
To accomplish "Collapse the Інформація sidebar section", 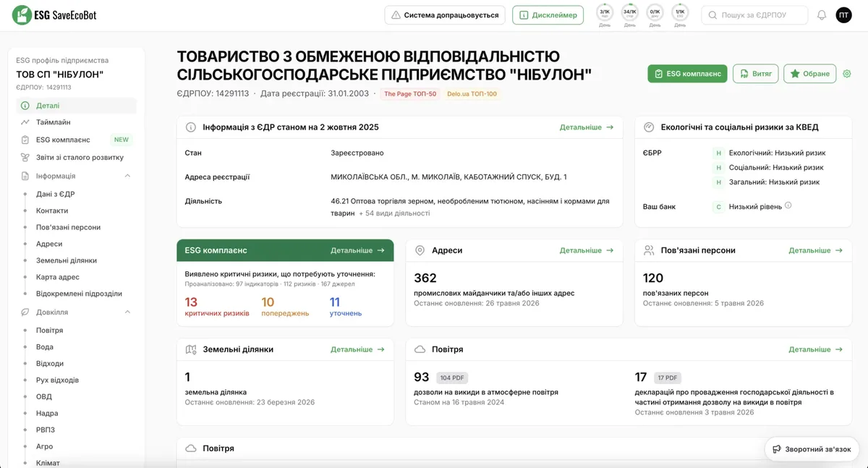I will (127, 176).
